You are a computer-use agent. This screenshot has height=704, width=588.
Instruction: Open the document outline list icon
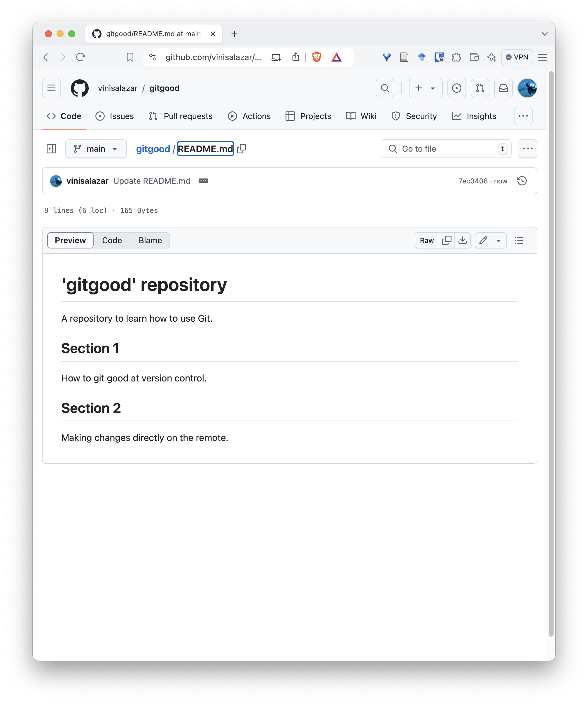[519, 240]
